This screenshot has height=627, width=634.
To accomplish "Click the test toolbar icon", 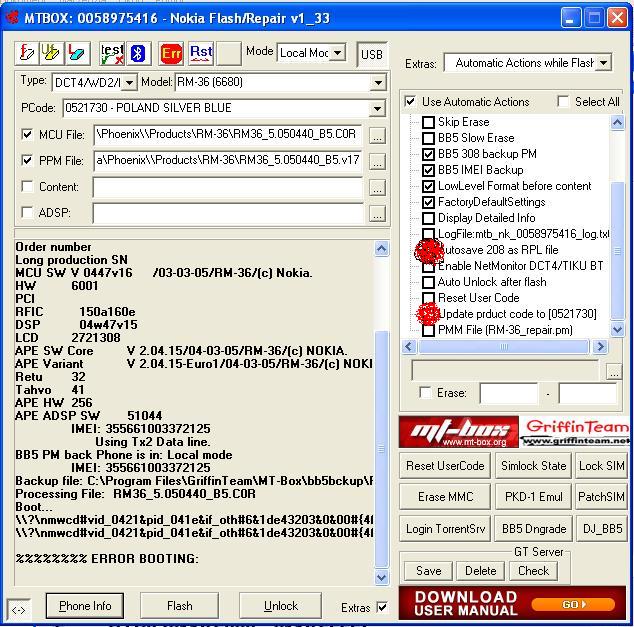I will [x=112, y=53].
